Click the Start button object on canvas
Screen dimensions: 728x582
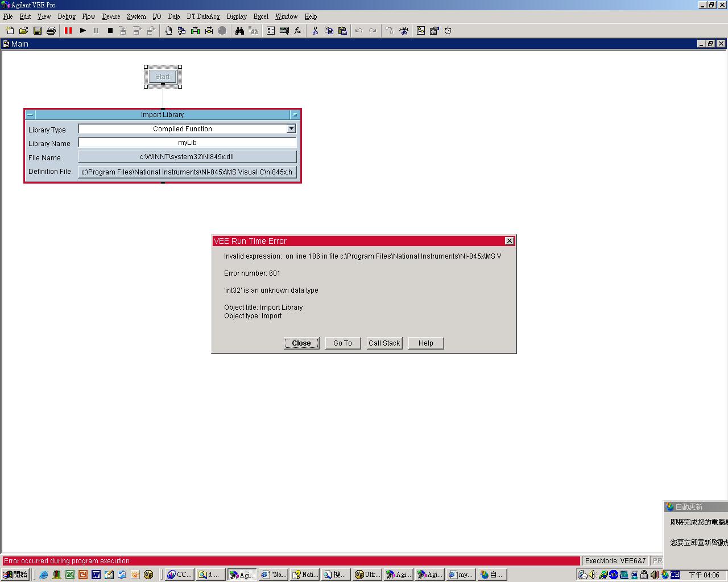(163, 76)
